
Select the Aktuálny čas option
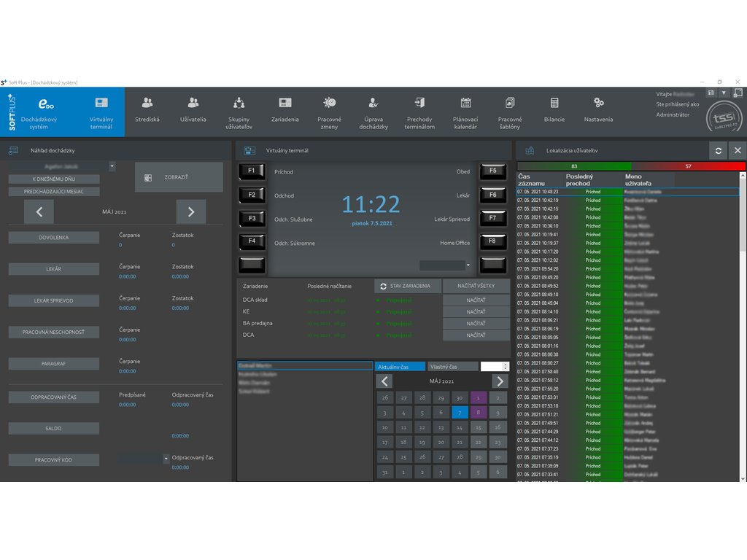tap(400, 367)
